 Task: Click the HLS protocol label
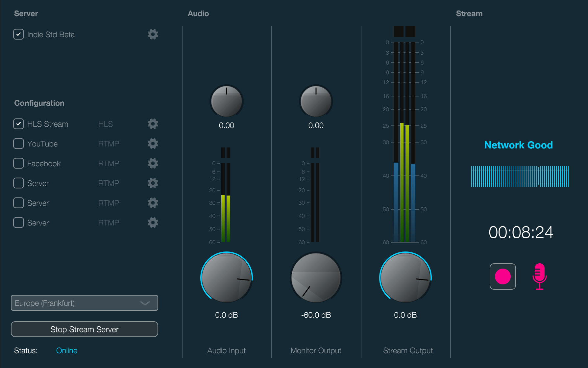(x=106, y=124)
